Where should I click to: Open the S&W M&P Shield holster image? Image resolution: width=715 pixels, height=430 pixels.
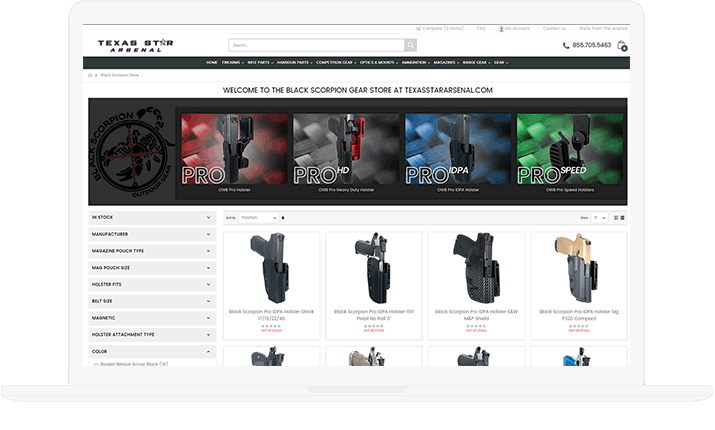(x=477, y=269)
